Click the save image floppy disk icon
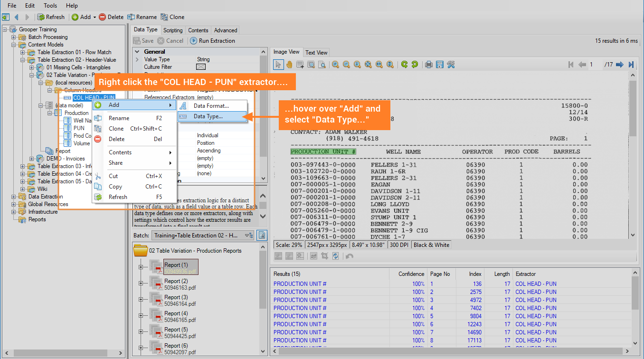The width and height of the screenshot is (644, 359). point(439,65)
